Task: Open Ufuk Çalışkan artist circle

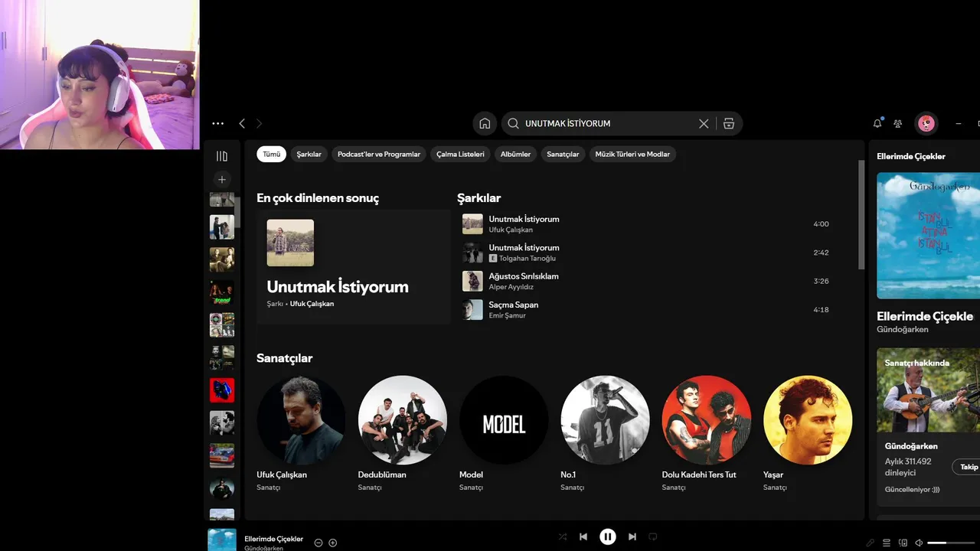Action: (x=301, y=419)
